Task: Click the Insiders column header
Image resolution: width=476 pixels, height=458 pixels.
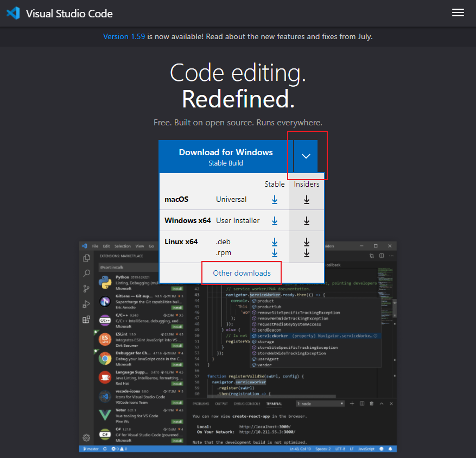Action: click(307, 185)
